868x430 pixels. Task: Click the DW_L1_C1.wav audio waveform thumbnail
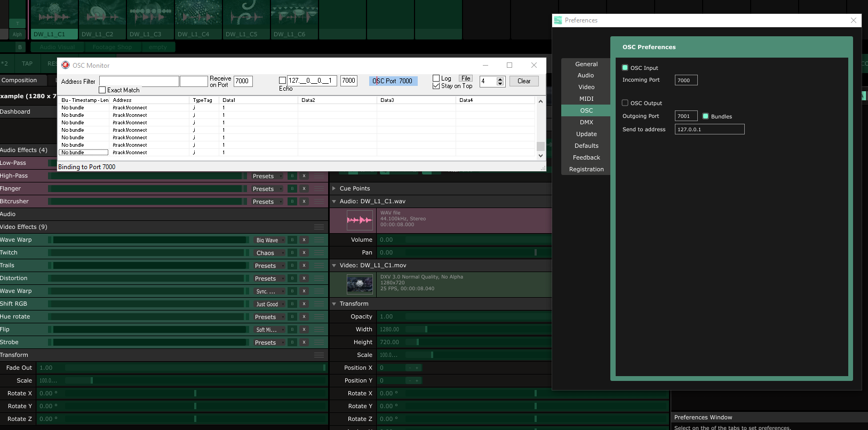[x=360, y=220]
